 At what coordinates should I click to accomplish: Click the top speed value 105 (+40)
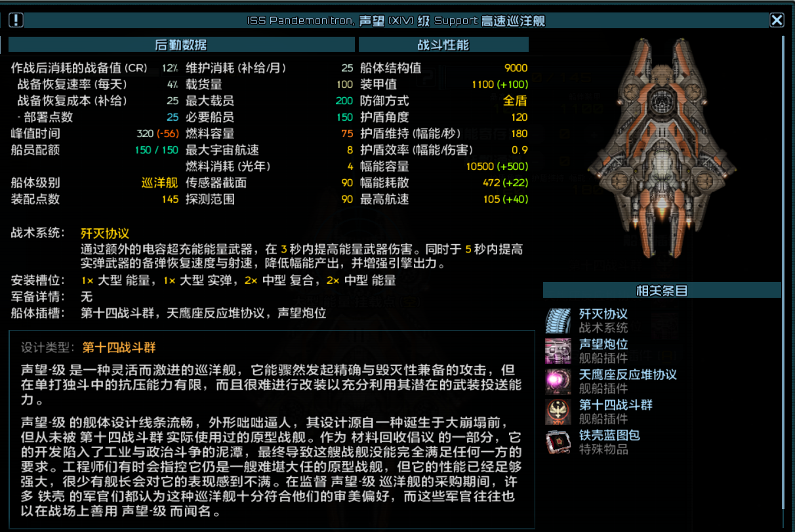(x=505, y=199)
